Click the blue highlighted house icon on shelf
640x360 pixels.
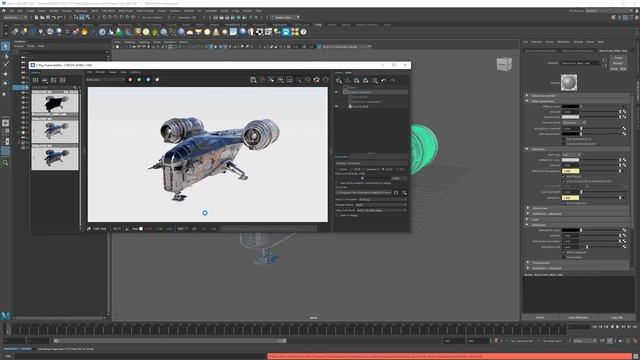tap(286, 31)
